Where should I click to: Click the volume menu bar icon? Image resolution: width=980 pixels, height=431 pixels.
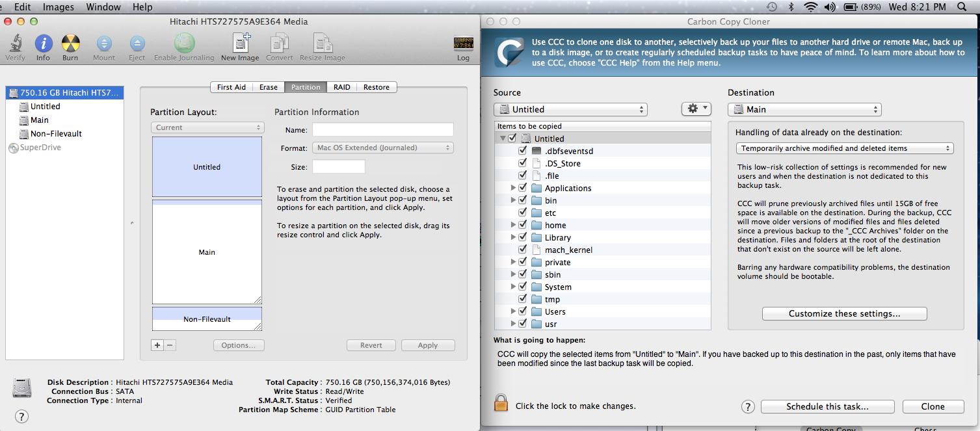(829, 7)
